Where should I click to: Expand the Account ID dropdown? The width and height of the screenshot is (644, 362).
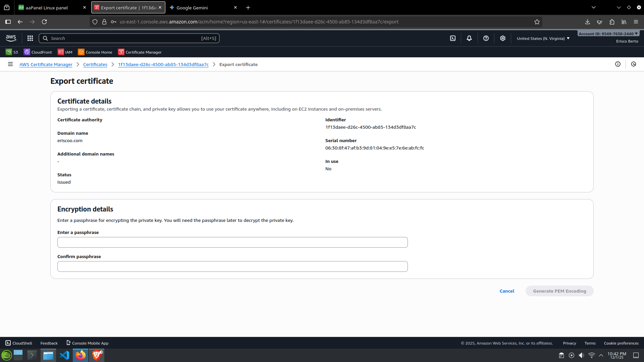tap(608, 34)
